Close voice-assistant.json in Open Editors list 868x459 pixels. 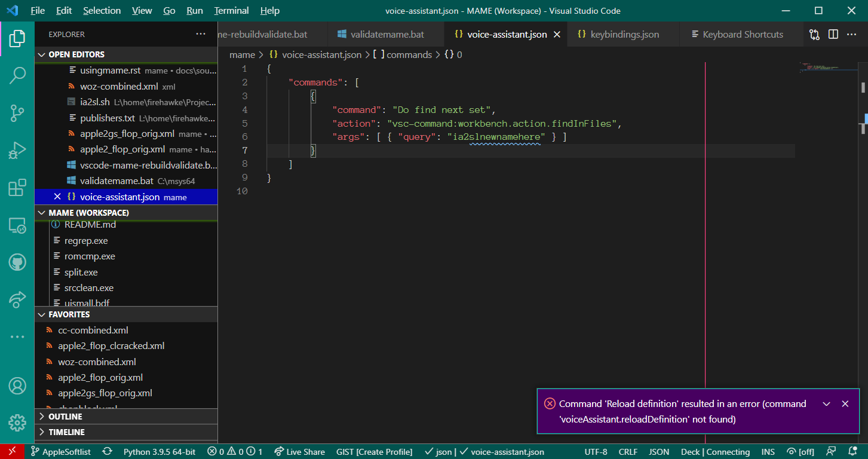click(x=57, y=197)
